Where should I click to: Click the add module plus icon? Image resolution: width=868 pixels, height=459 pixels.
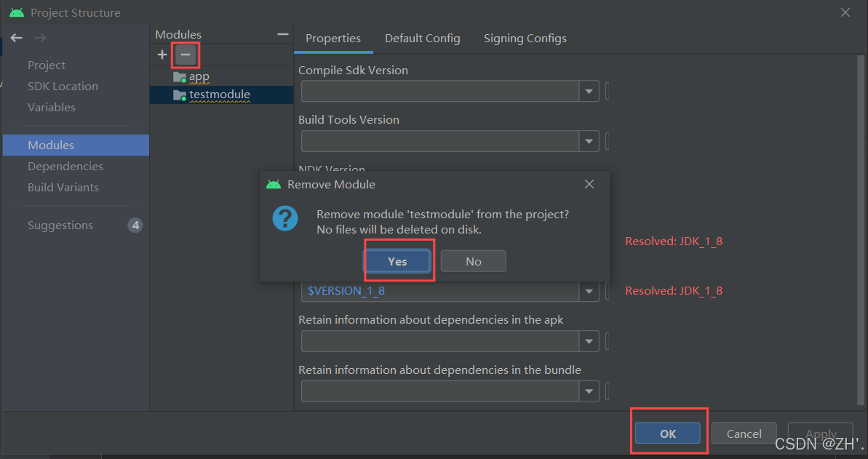point(162,55)
